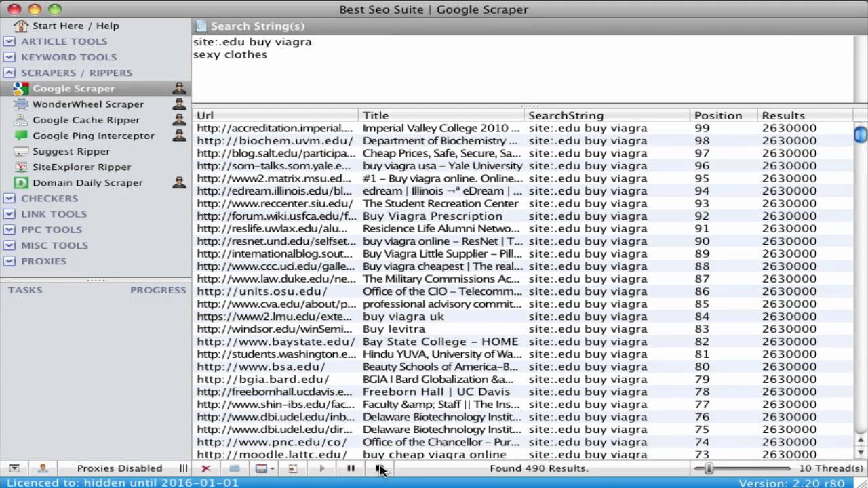Image resolution: width=868 pixels, height=488 pixels.
Task: Click the import list icon in bottom toolbar
Action: pyautogui.click(x=293, y=468)
